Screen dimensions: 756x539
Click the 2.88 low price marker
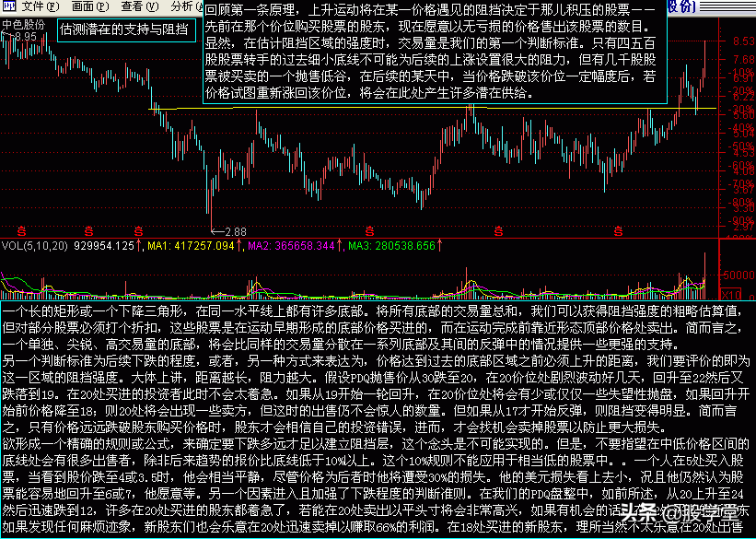pyautogui.click(x=235, y=232)
